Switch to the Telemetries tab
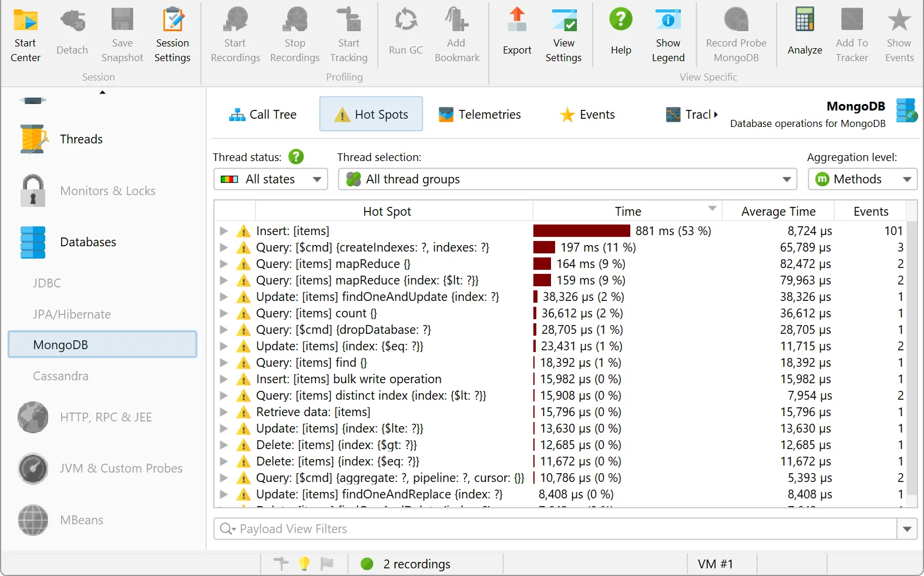This screenshot has width=924, height=576. click(479, 115)
